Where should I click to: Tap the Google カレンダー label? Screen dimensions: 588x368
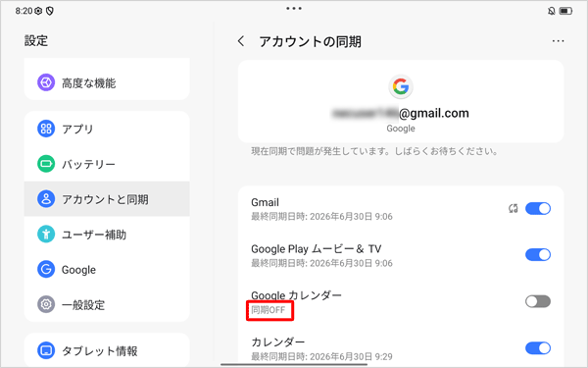296,295
